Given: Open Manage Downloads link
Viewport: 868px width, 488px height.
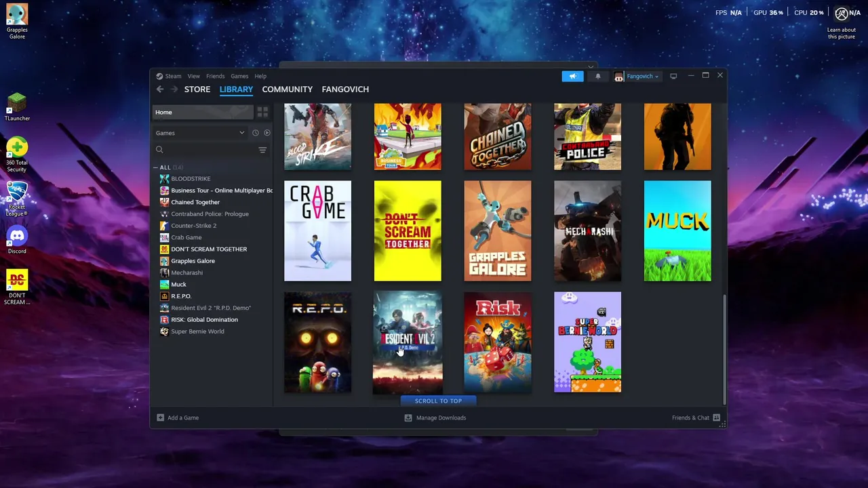Looking at the screenshot, I should [x=441, y=418].
